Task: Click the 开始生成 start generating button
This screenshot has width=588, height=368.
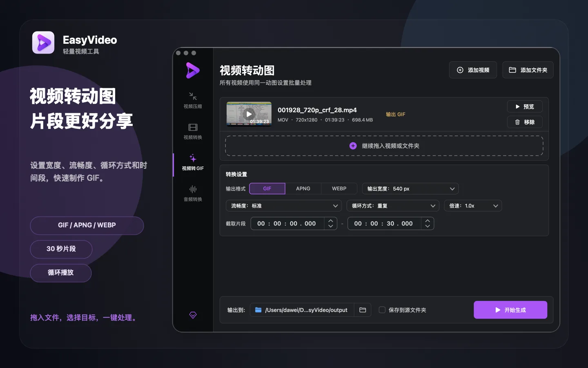Action: click(510, 310)
